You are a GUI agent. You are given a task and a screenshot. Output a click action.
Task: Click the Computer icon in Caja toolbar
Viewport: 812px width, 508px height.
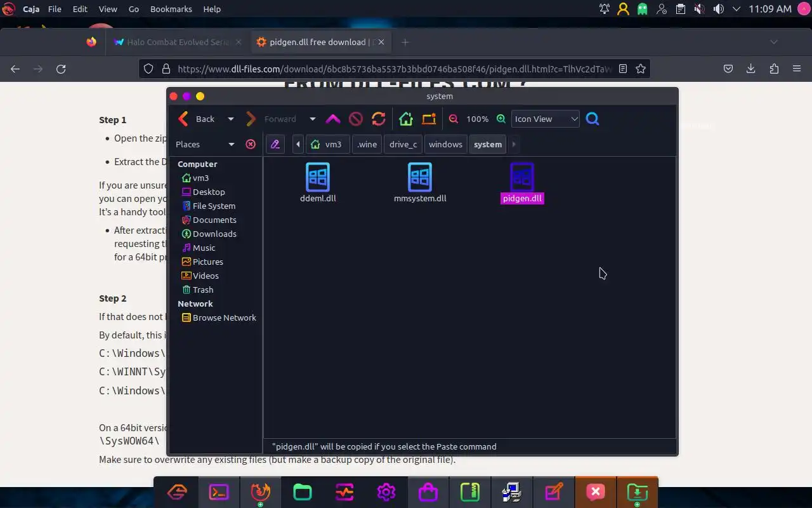(x=429, y=119)
